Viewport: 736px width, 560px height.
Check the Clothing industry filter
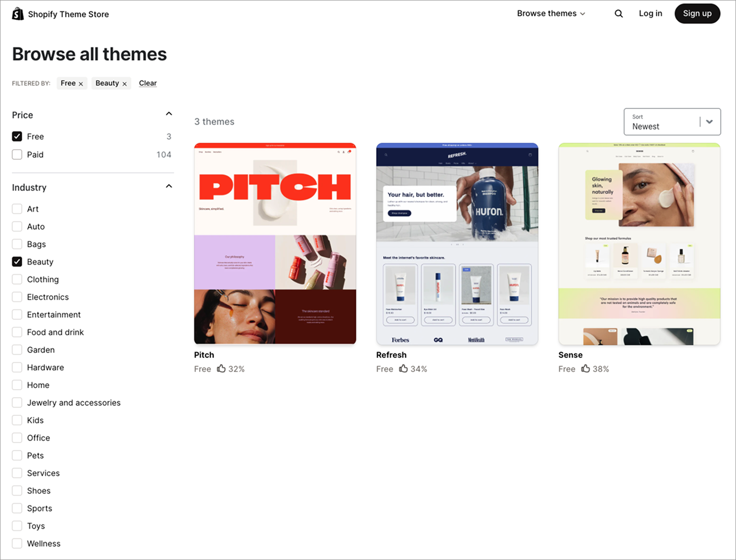(17, 279)
